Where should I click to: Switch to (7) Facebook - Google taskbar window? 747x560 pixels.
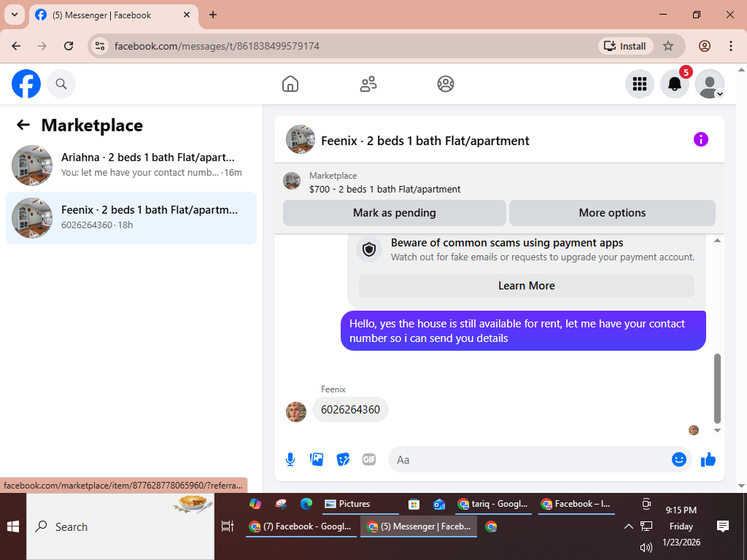pyautogui.click(x=301, y=526)
